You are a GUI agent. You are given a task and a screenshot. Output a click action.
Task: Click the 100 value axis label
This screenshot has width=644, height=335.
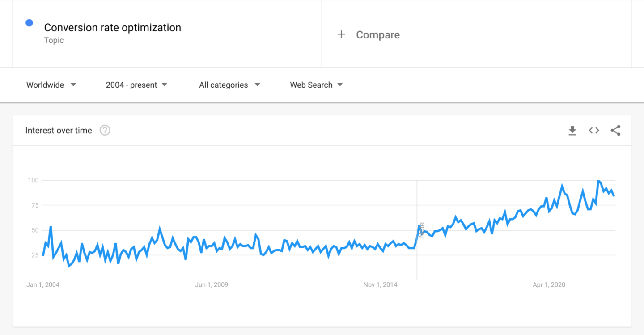coord(34,180)
